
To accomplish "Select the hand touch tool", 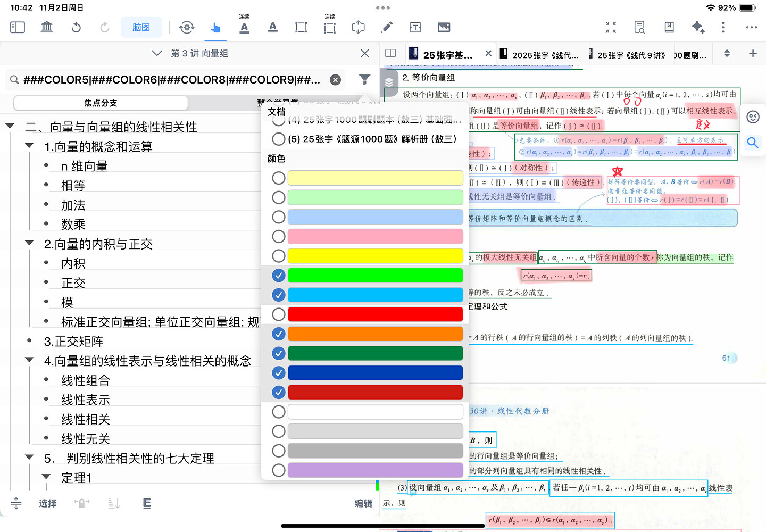I will [x=215, y=27].
